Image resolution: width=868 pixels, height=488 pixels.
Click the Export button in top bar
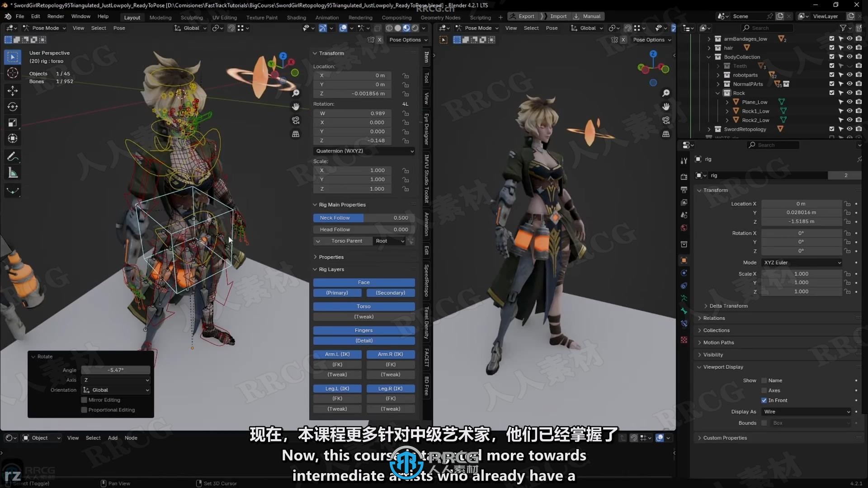pyautogui.click(x=522, y=16)
